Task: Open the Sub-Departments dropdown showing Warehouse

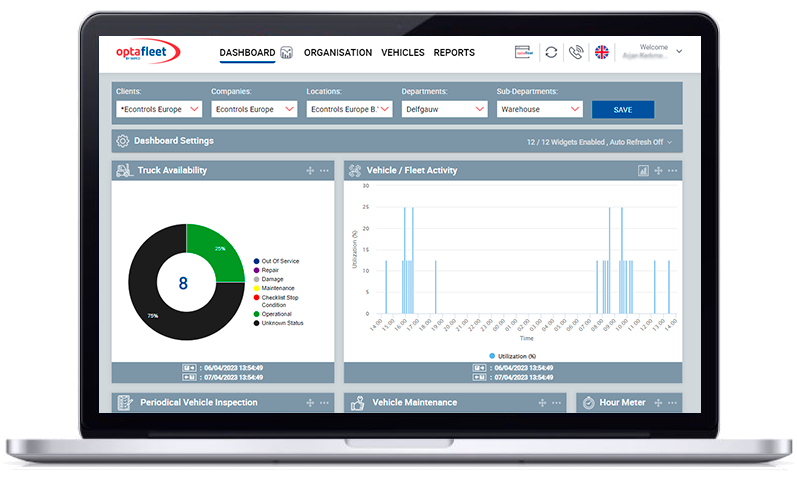Action: point(539,109)
